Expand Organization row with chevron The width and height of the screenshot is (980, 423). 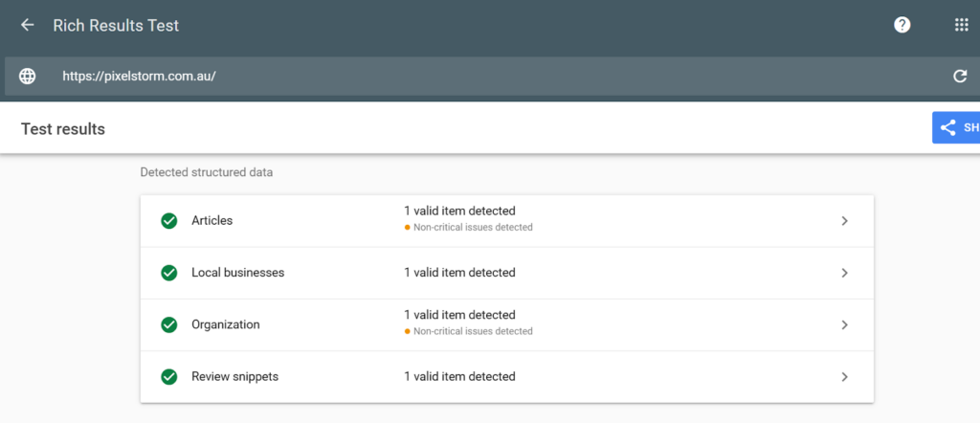(x=844, y=324)
